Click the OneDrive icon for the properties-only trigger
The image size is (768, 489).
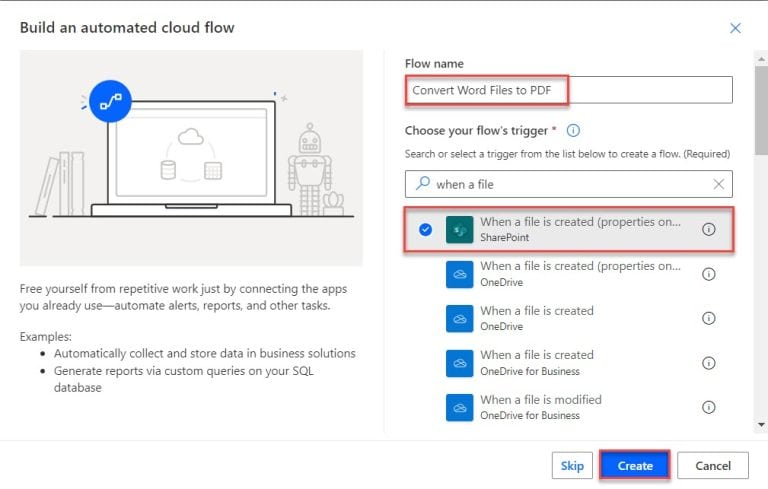pyautogui.click(x=459, y=274)
